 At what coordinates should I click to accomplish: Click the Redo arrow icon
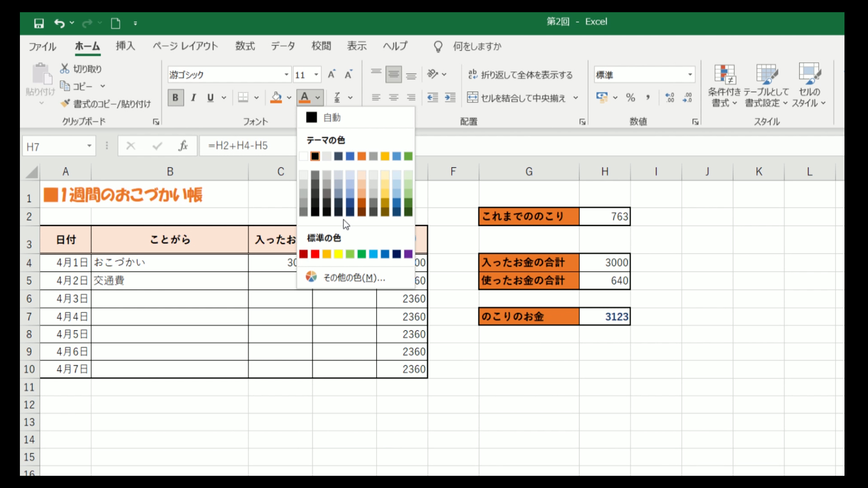(x=87, y=23)
